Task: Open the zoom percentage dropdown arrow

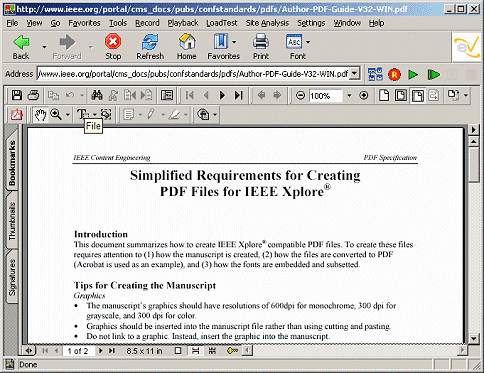Action: (x=349, y=96)
